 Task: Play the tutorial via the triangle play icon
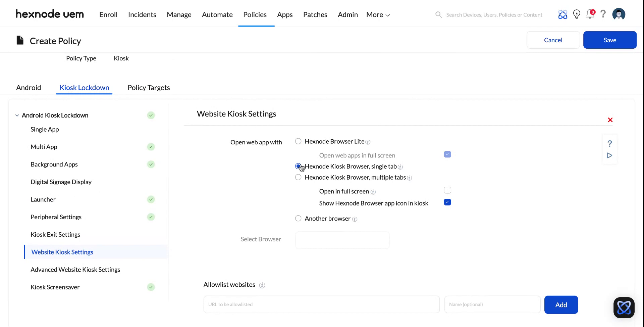point(610,155)
